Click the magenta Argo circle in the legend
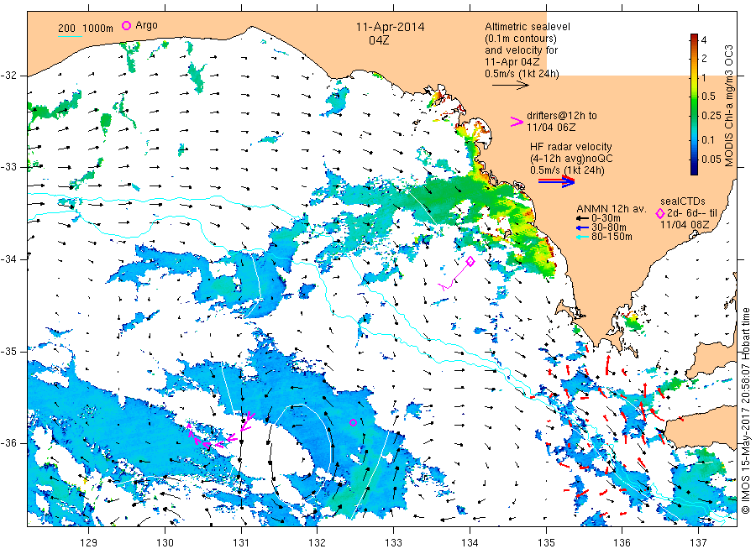Image resolution: width=756 pixels, height=554 pixels. pyautogui.click(x=126, y=25)
